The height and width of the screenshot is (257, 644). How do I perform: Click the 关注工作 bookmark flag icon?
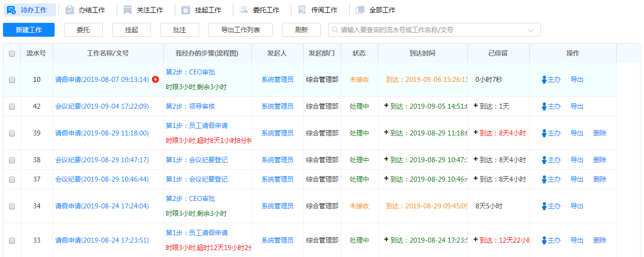coord(128,10)
